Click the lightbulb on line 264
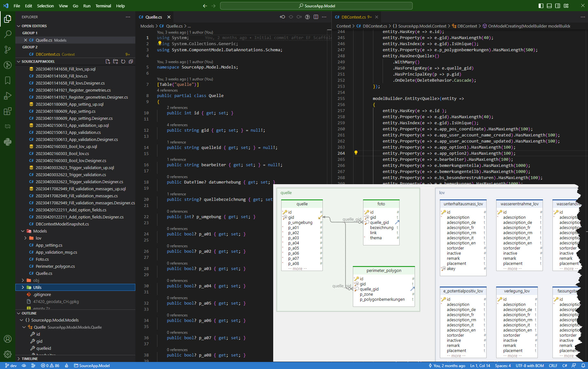This screenshot has height=369, width=588. tap(356, 153)
